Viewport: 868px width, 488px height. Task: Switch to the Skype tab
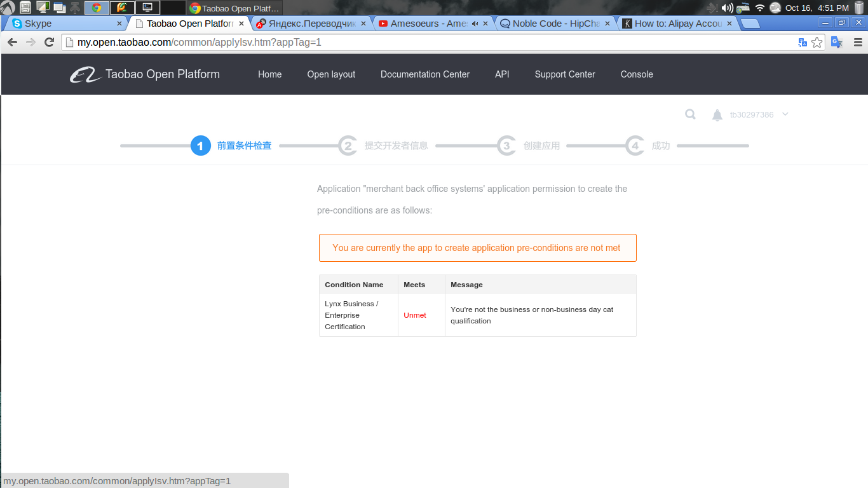(66, 24)
